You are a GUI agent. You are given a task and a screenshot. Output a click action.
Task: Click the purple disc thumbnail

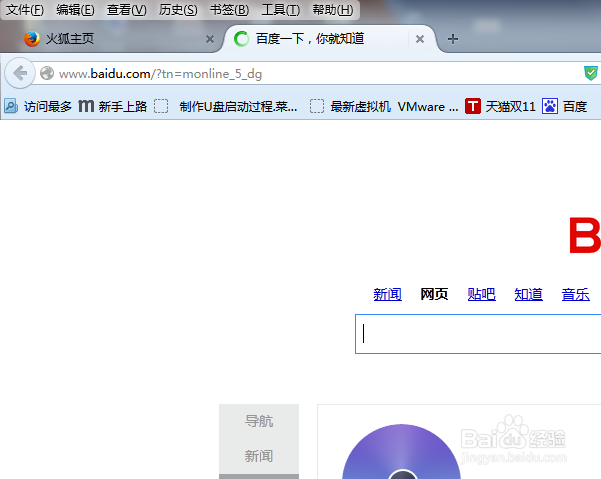click(x=401, y=451)
